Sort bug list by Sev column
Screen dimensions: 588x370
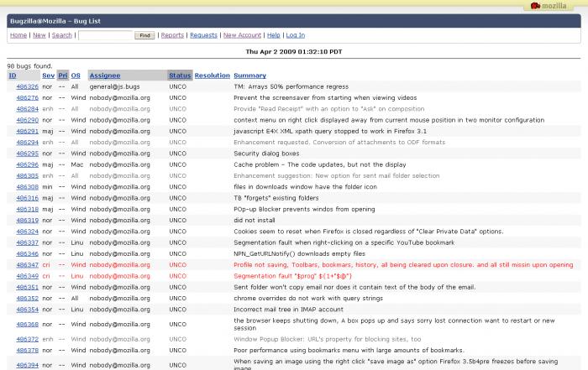pos(49,76)
